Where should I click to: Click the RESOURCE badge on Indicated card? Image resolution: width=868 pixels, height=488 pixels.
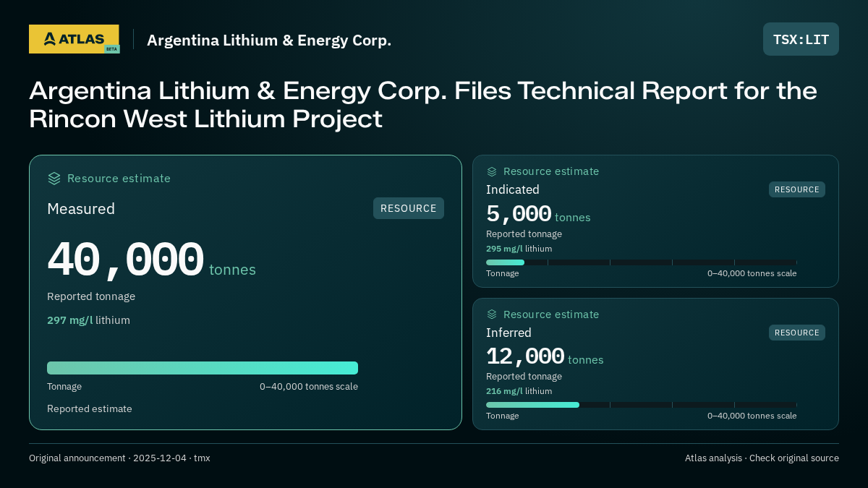[x=797, y=189]
